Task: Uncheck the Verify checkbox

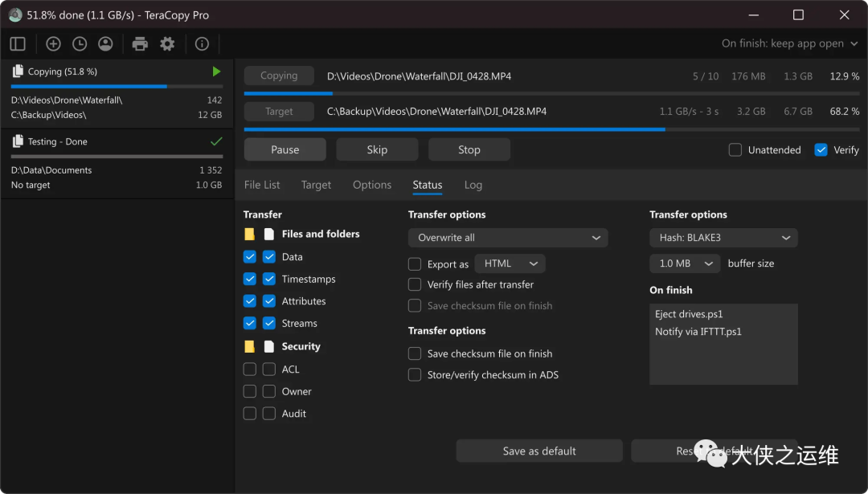Action: click(821, 150)
